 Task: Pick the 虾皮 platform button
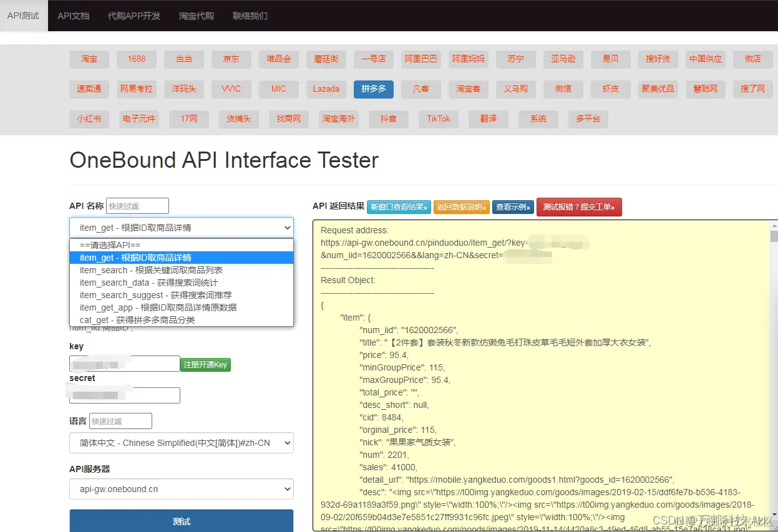tap(611, 89)
